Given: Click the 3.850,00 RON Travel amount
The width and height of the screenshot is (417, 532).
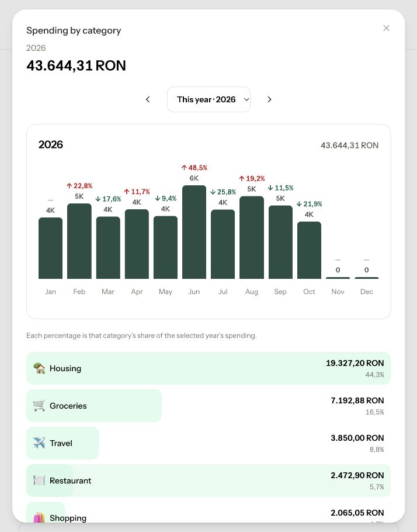Looking at the screenshot, I should pos(357,438).
